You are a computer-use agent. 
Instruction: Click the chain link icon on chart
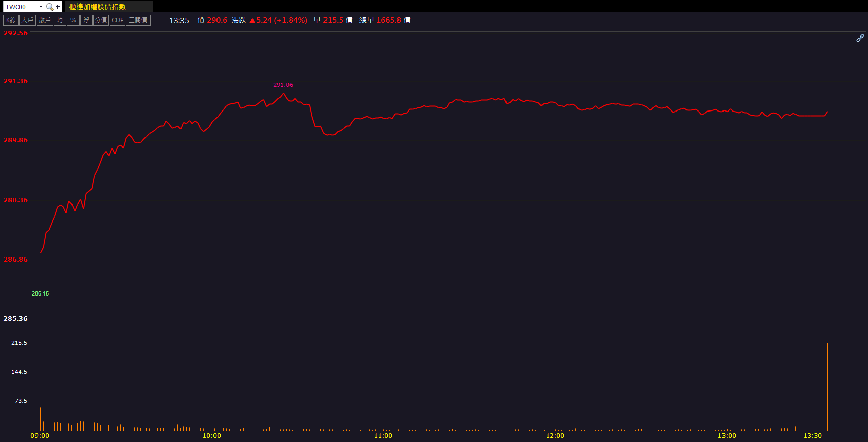pyautogui.click(x=860, y=38)
